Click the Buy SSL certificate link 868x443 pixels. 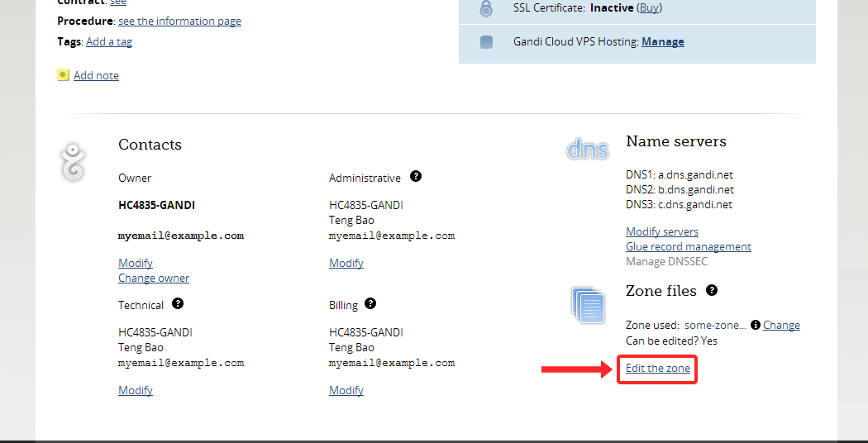649,7
